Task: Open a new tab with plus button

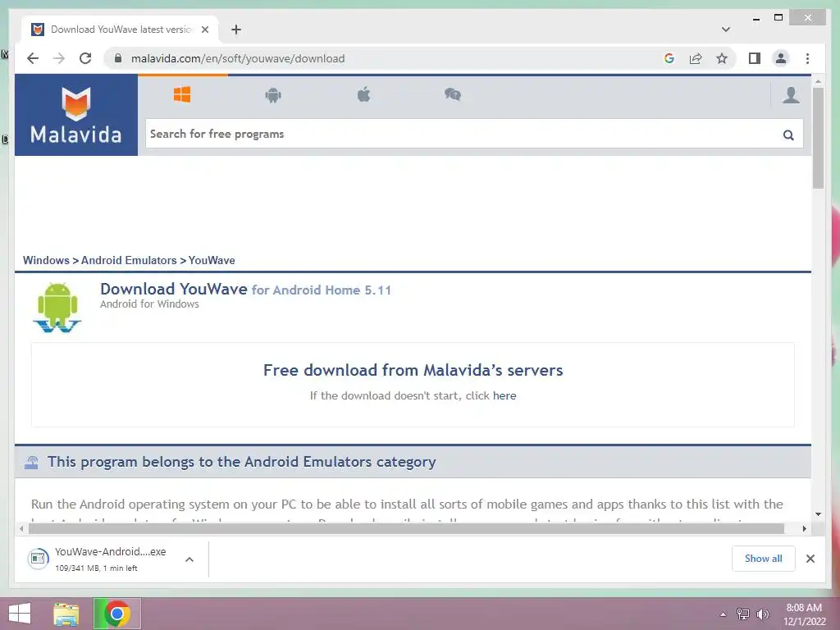Action: pos(236,30)
